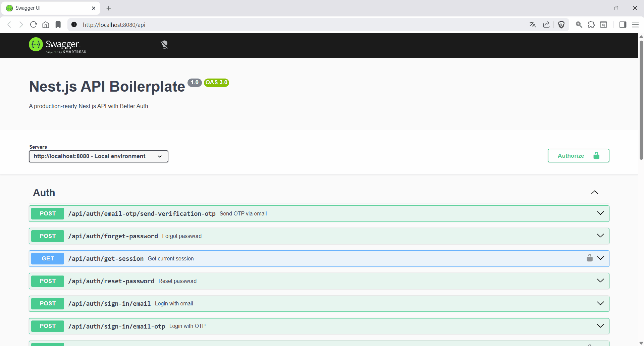Click the GET badge for get-session
This screenshot has width=644, height=346.
pyautogui.click(x=48, y=258)
